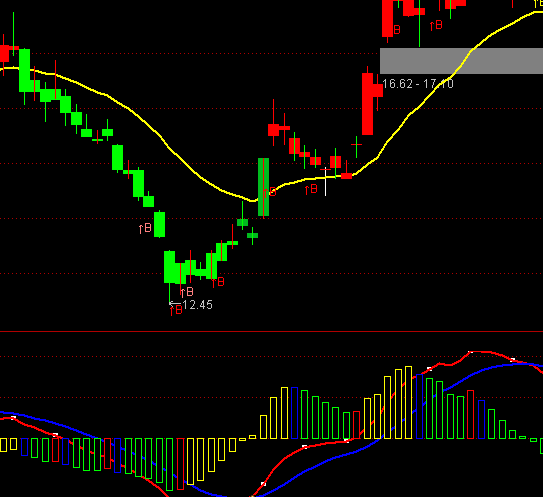The width and height of the screenshot is (543, 497).
Task: Select the tall dark green candlestick
Action: coord(264,187)
